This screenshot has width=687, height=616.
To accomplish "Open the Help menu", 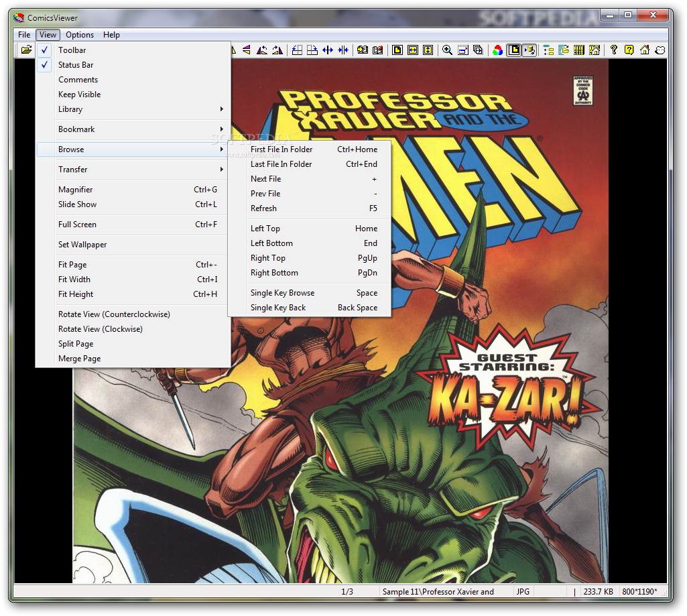I will (x=111, y=35).
